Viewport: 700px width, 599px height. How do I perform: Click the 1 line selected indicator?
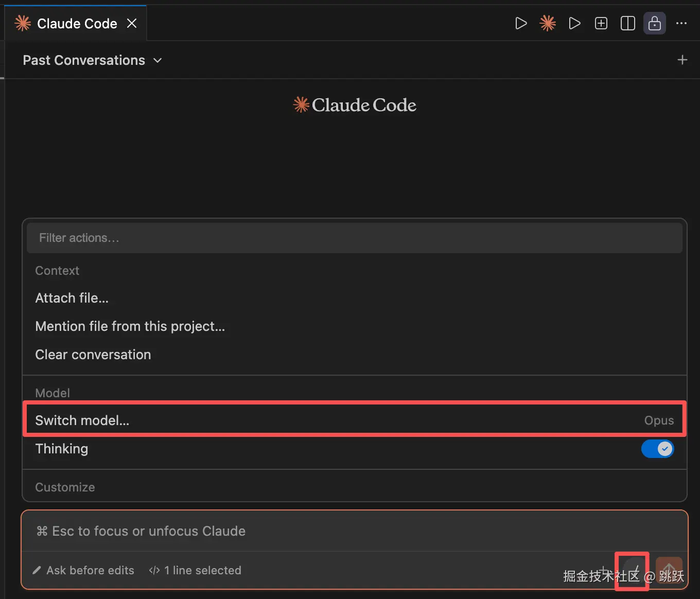pos(196,570)
